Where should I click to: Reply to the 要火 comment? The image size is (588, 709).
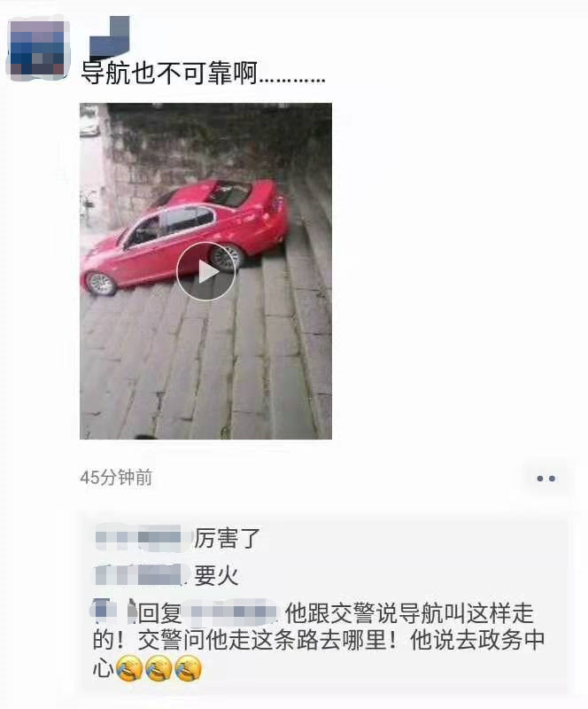[x=215, y=576]
